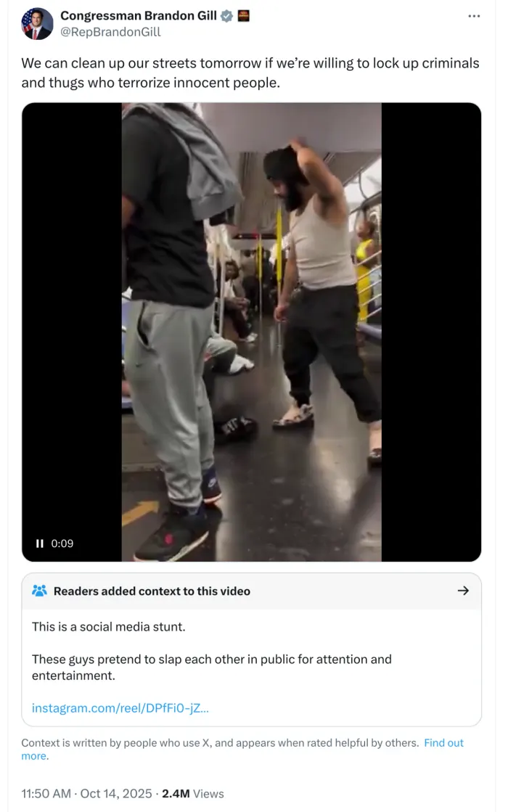Open the @RepBrandonGill handle
This screenshot has width=508, height=812.
(110, 32)
